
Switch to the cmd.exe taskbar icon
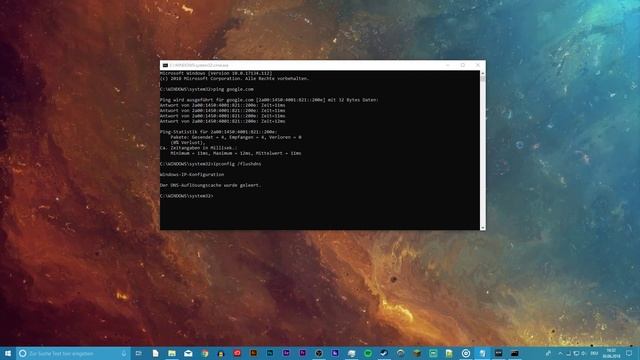515,353
